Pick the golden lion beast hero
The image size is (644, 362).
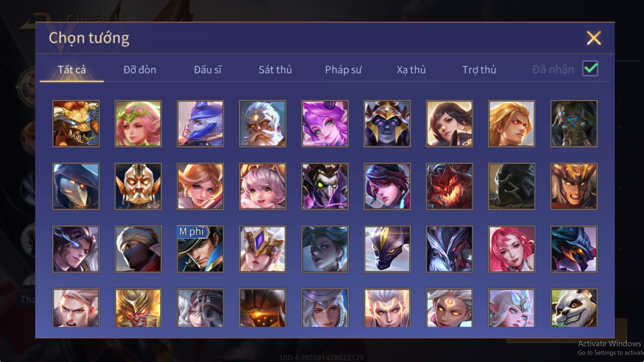point(76,123)
